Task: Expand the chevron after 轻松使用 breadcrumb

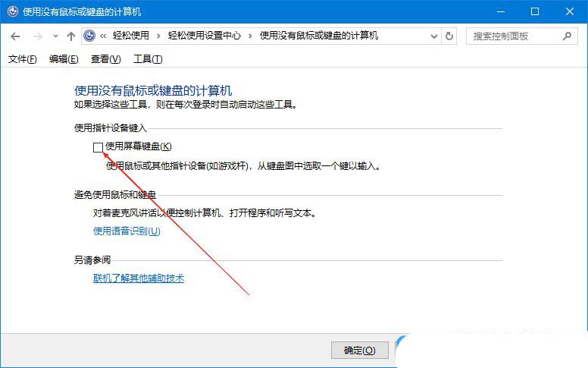Action: click(x=157, y=36)
